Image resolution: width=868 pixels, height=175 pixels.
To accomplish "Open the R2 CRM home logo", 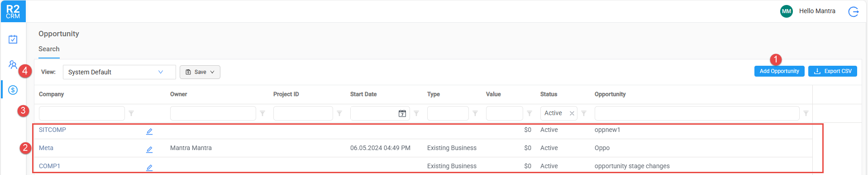I will (x=13, y=11).
